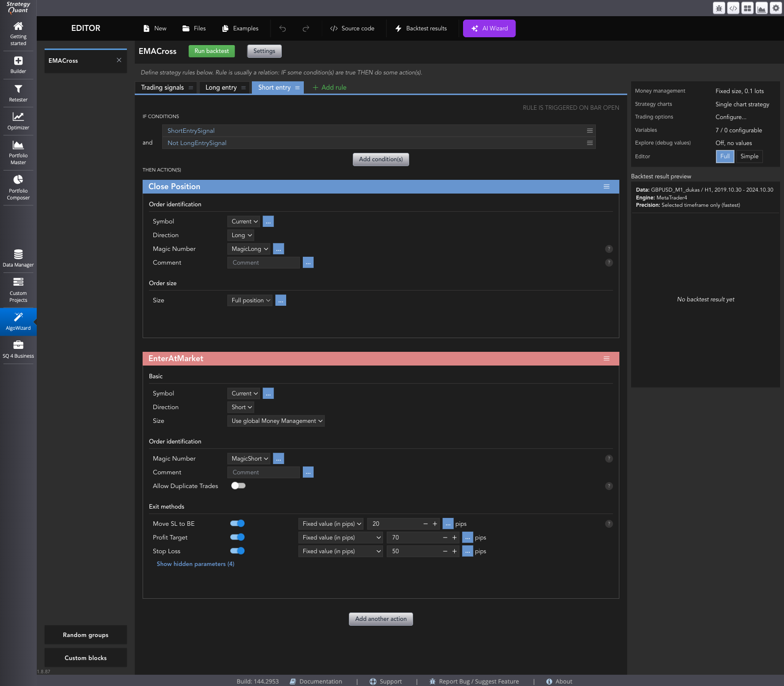Switch Editor mode to Simple

(x=749, y=156)
